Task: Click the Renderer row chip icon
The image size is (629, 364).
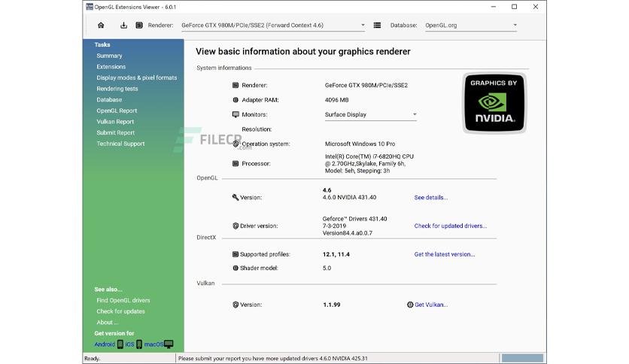Action: (x=235, y=85)
